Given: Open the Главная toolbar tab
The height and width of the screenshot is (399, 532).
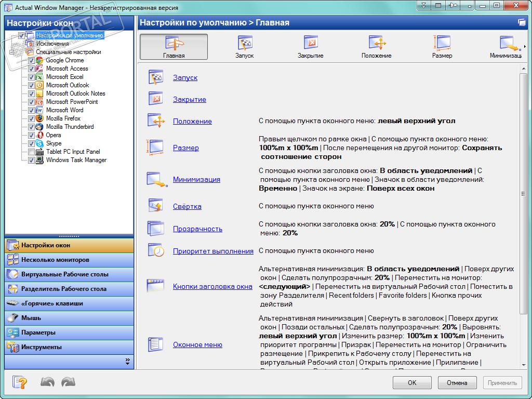Looking at the screenshot, I should tap(174, 47).
